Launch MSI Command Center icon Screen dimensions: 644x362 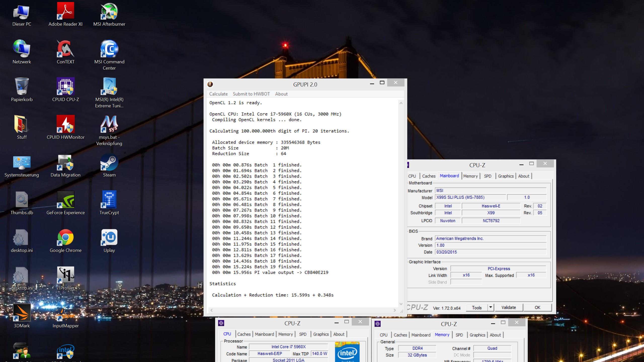point(109,55)
